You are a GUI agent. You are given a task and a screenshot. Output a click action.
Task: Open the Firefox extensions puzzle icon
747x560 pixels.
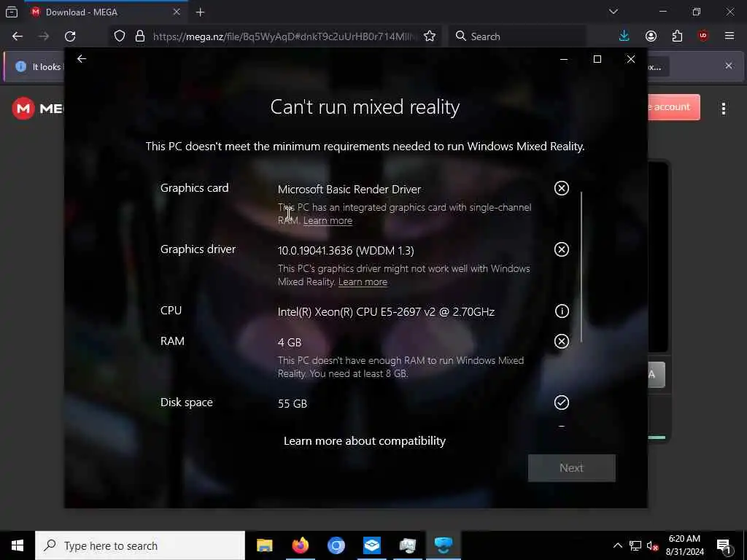[x=677, y=36]
